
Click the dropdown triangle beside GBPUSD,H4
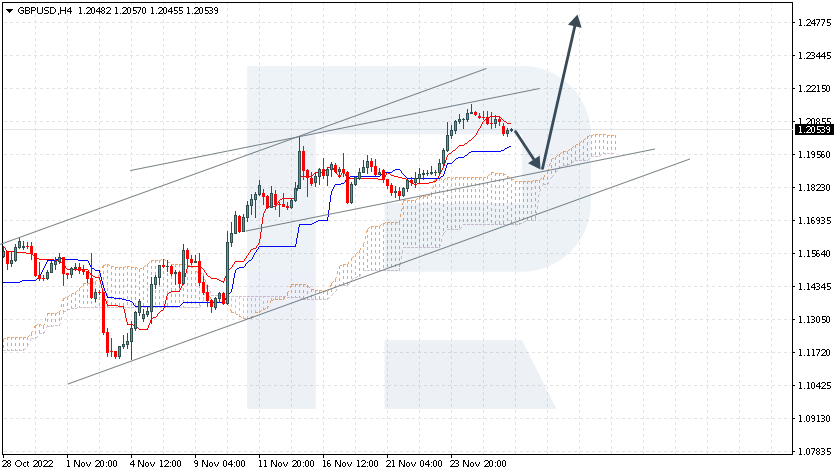[x=9, y=11]
